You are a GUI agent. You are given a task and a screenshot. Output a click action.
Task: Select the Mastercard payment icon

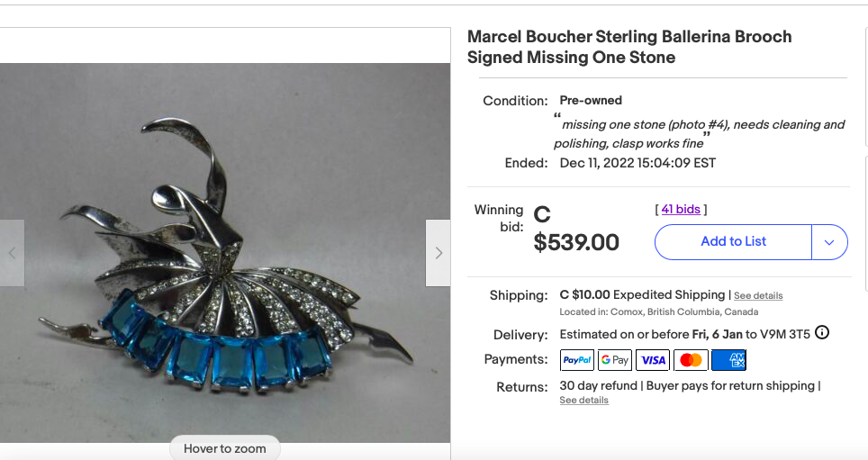[x=691, y=360]
